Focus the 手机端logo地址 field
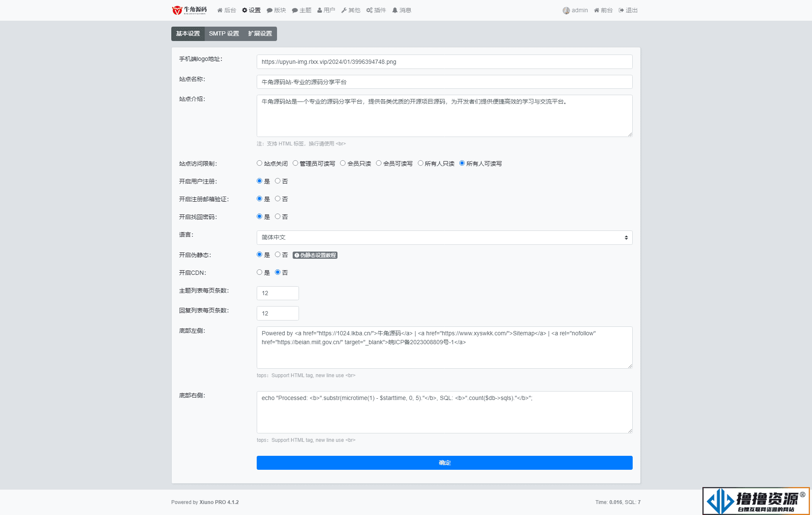812x515 pixels. [444, 62]
